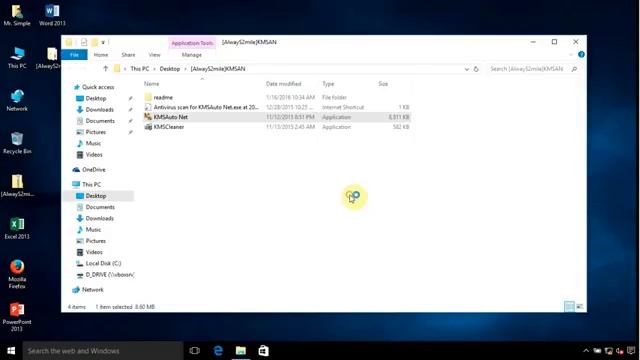Open Action Center notifications icon

pyautogui.click(x=631, y=351)
